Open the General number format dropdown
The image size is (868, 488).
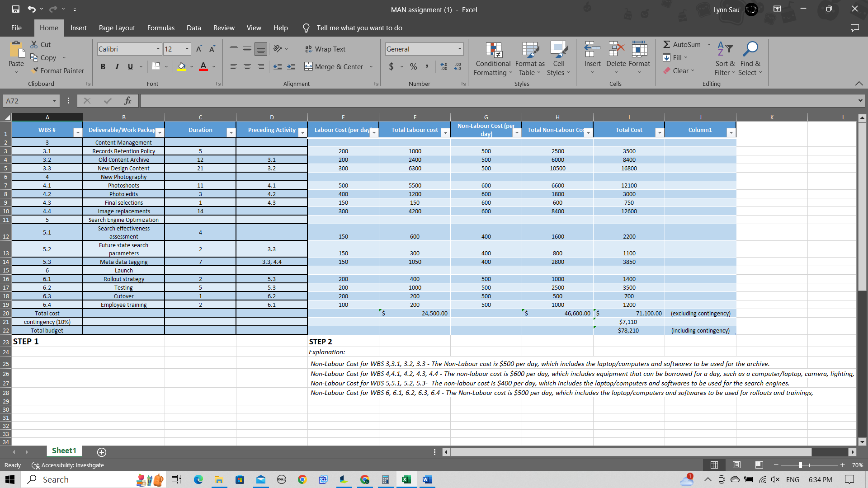click(459, 49)
